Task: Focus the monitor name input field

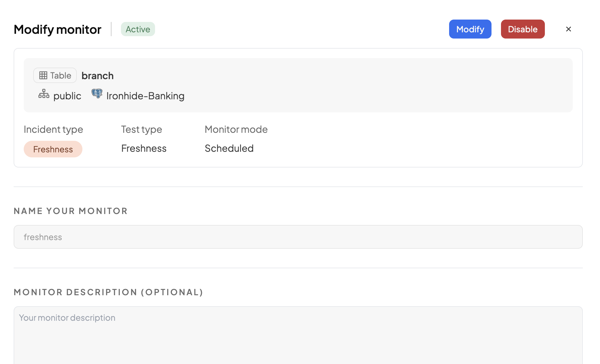Action: click(298, 237)
